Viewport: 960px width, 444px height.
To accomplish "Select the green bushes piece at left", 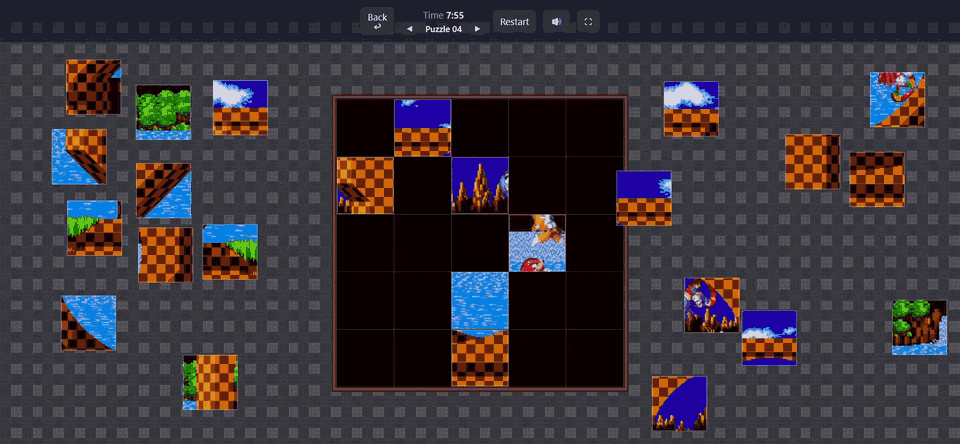I will point(163,112).
